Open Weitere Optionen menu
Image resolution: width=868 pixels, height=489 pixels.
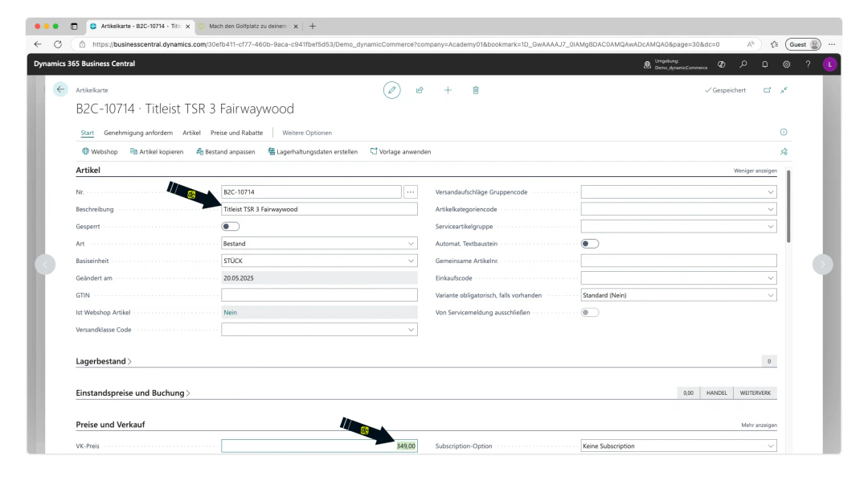pyautogui.click(x=307, y=133)
